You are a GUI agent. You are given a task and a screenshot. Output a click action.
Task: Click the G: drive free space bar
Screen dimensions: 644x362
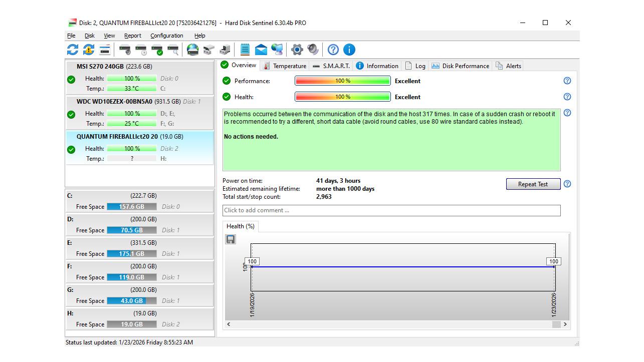(x=132, y=301)
